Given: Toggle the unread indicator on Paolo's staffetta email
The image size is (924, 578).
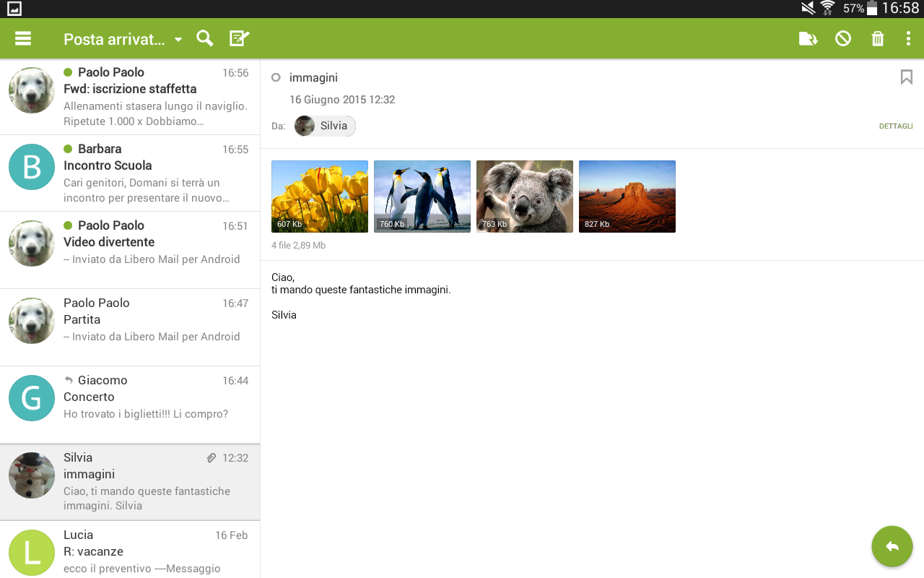Looking at the screenshot, I should coord(68,72).
